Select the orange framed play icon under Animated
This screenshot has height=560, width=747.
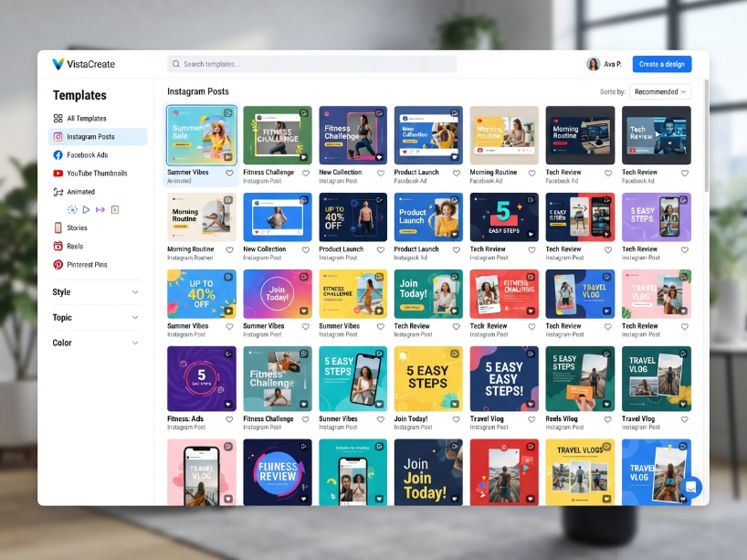tap(115, 210)
